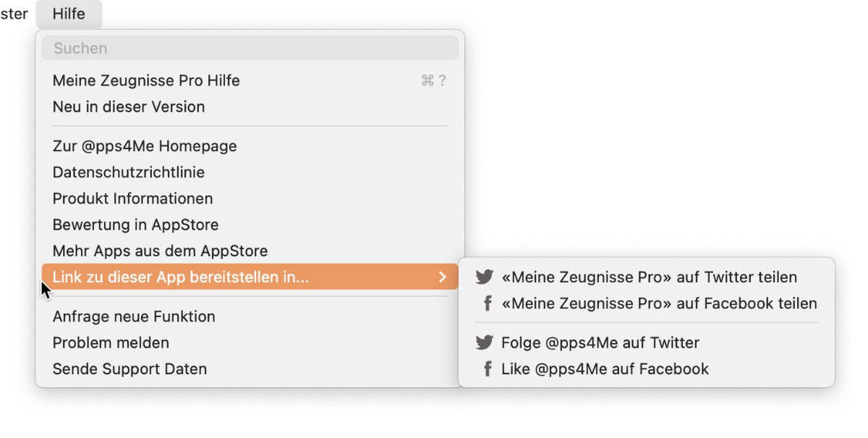Viewport: 868px width, 438px height.
Task: Open Meine Zeugnisse Pro Hilfe
Action: pos(250,80)
